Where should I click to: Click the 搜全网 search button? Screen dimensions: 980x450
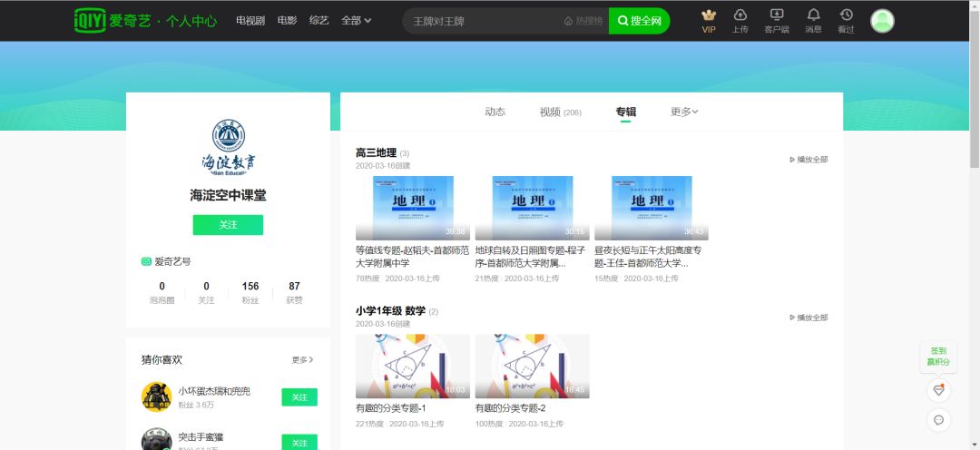pyautogui.click(x=640, y=21)
